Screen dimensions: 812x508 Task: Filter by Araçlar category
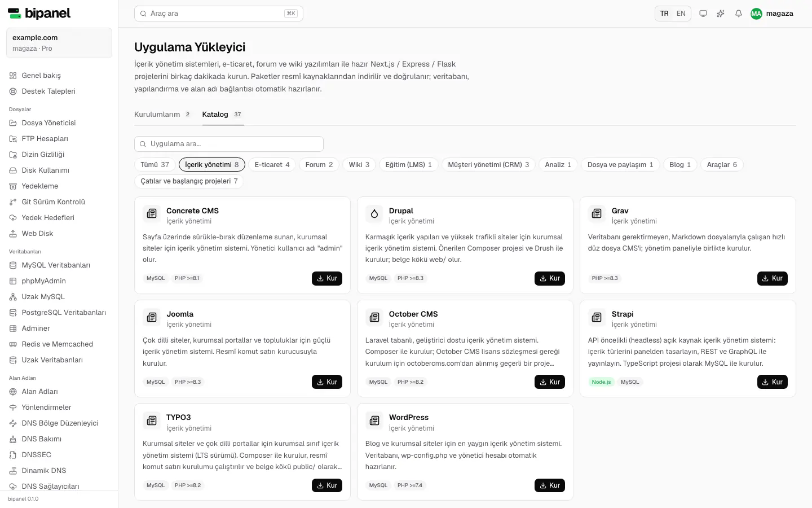point(722,165)
